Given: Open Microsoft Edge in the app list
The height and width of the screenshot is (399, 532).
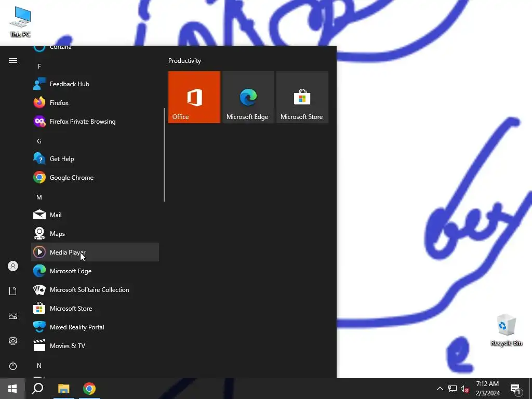Looking at the screenshot, I should (x=95, y=271).
